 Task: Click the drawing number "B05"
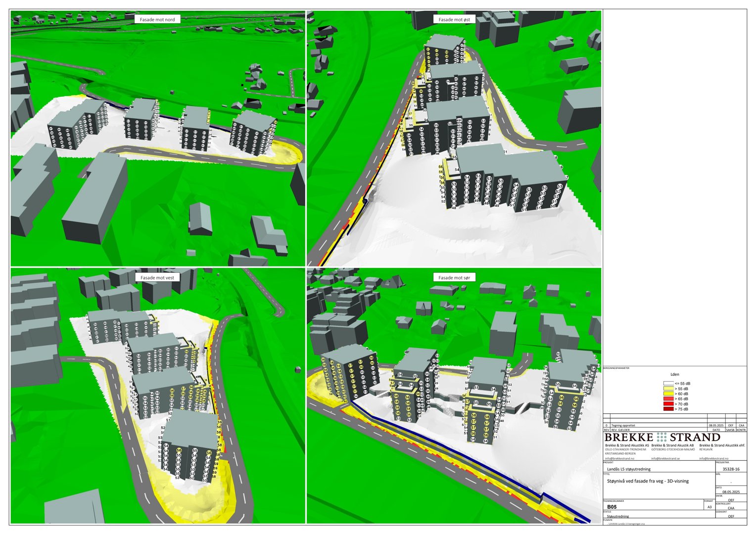coord(612,507)
